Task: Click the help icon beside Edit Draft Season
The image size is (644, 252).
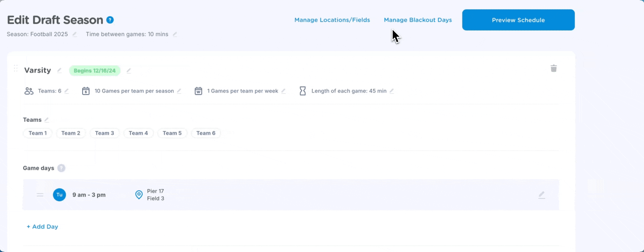Action: point(110,20)
